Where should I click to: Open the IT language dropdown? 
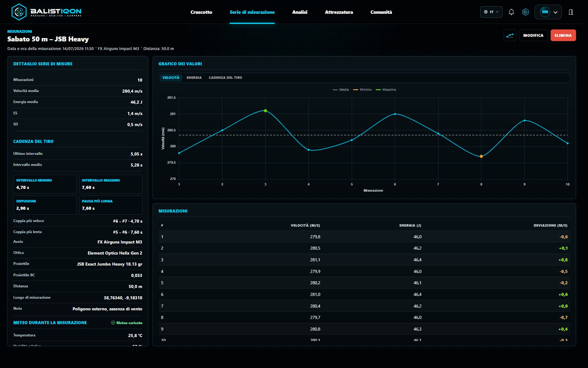click(x=491, y=12)
